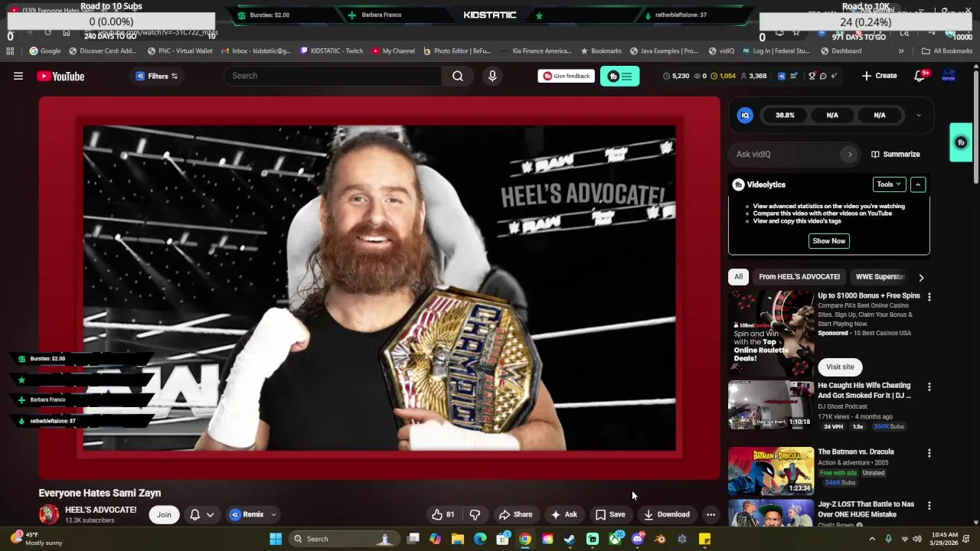Viewport: 980px width, 551px height.
Task: Click the round vidIQ score badge
Action: click(x=745, y=115)
